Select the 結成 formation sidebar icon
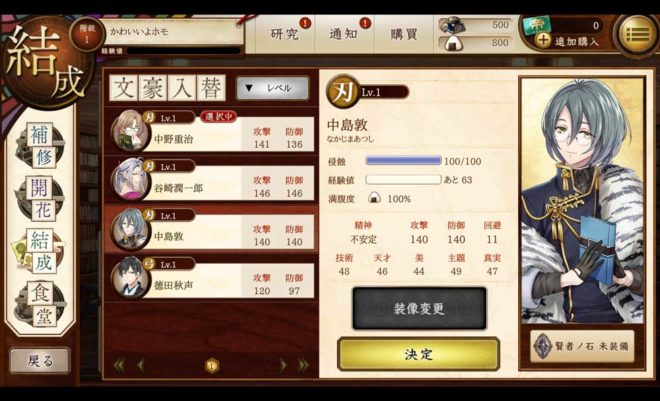This screenshot has width=660, height=401. (x=40, y=252)
